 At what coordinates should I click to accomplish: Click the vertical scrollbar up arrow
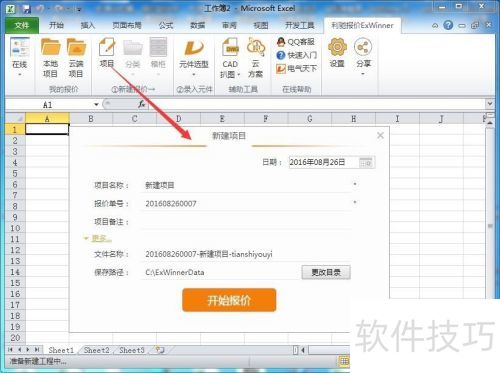pyautogui.click(x=490, y=122)
